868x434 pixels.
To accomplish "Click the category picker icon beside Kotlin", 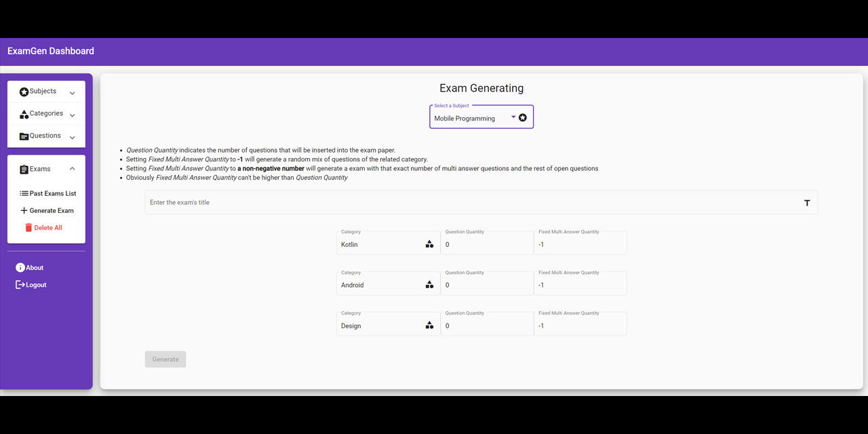I will pyautogui.click(x=429, y=244).
